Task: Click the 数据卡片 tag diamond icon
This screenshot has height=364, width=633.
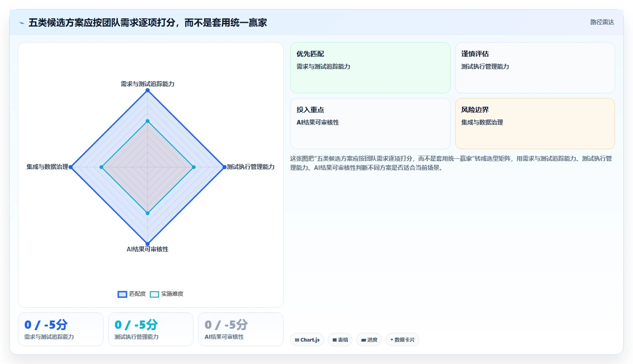Action: (391, 340)
